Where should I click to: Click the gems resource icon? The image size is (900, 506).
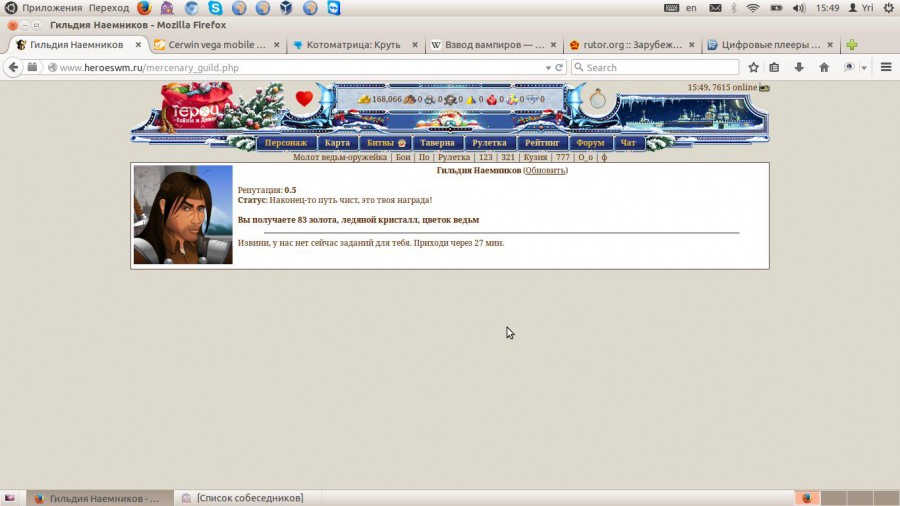click(512, 100)
